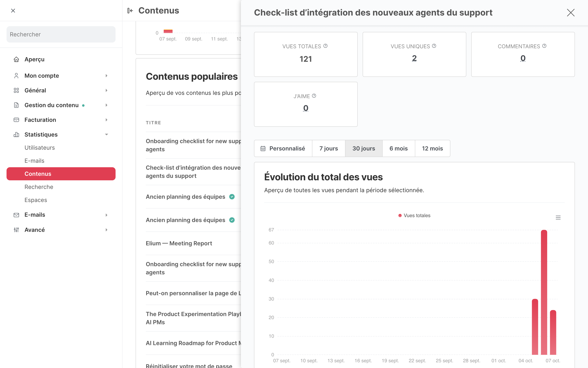Select the 6 mois period
This screenshot has width=588, height=368.
[399, 148]
